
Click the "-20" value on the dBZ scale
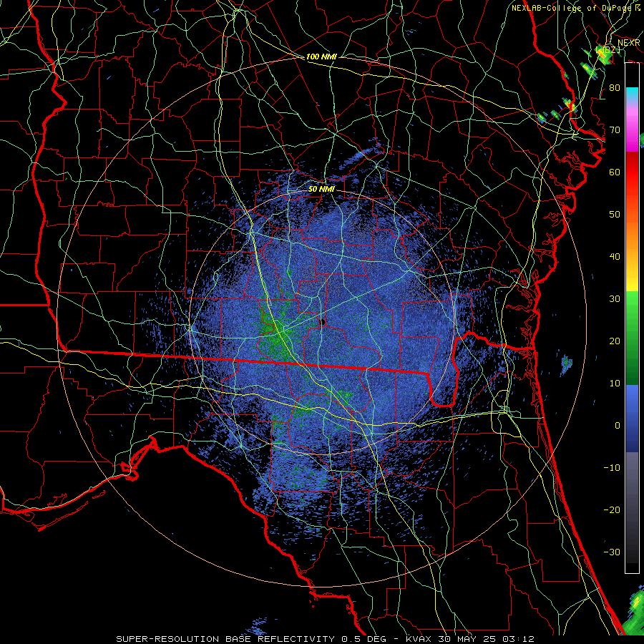pos(612,509)
